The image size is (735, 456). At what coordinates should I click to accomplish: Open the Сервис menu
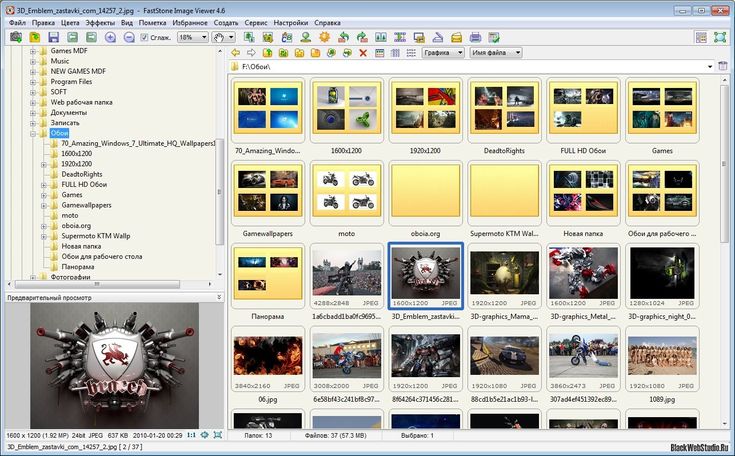coord(256,22)
